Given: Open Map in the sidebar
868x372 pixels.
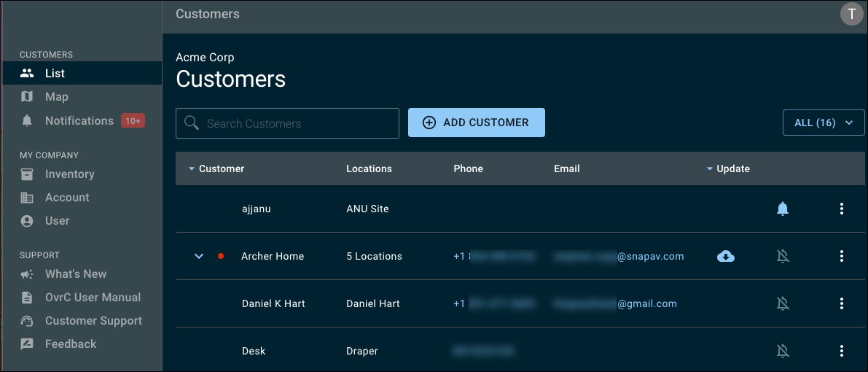Looking at the screenshot, I should 56,97.
